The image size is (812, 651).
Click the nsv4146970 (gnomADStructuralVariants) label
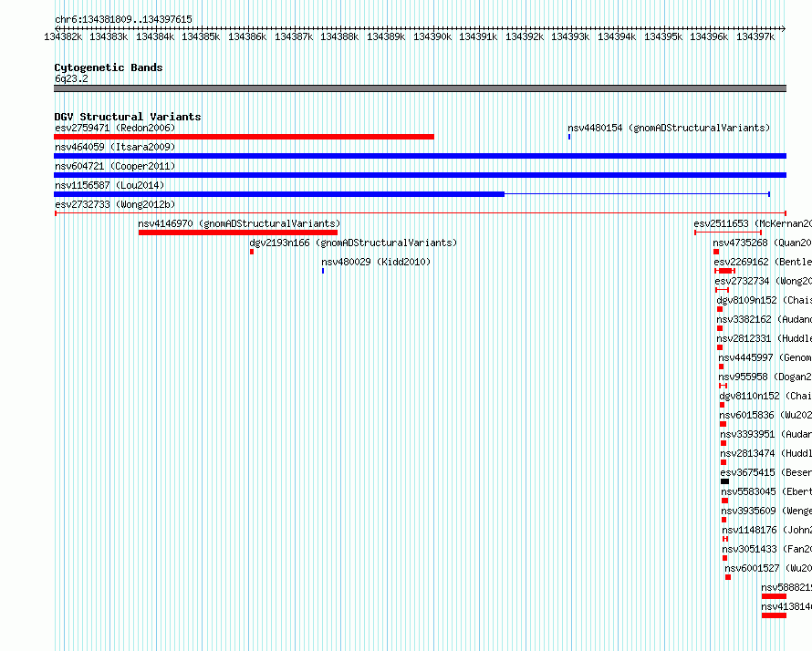239,223
